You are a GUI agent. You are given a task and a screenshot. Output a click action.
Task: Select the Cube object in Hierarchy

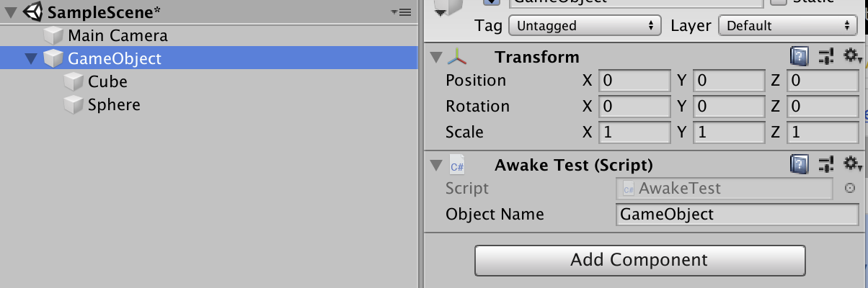click(107, 82)
